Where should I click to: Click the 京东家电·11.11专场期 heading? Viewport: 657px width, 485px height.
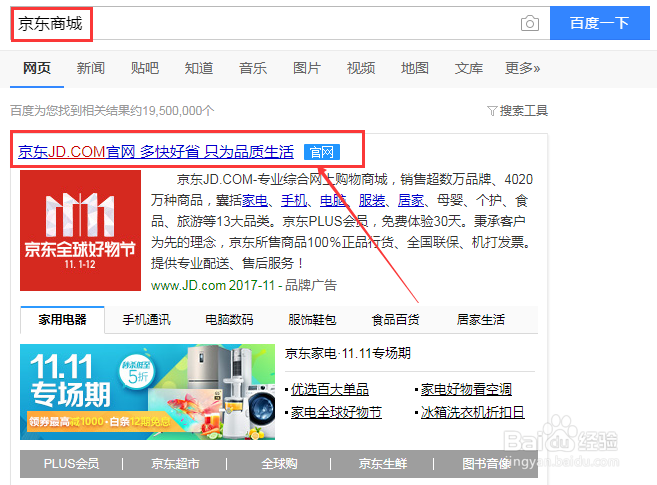[x=348, y=353]
